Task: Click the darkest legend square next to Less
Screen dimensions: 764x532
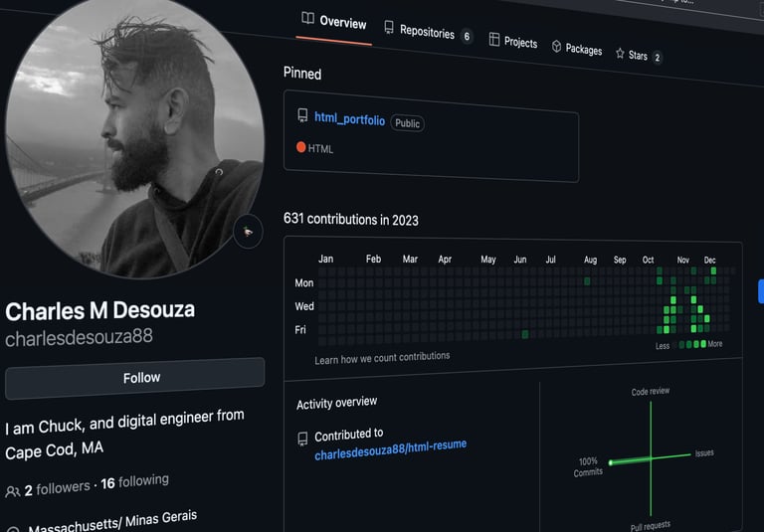Action: (x=674, y=345)
